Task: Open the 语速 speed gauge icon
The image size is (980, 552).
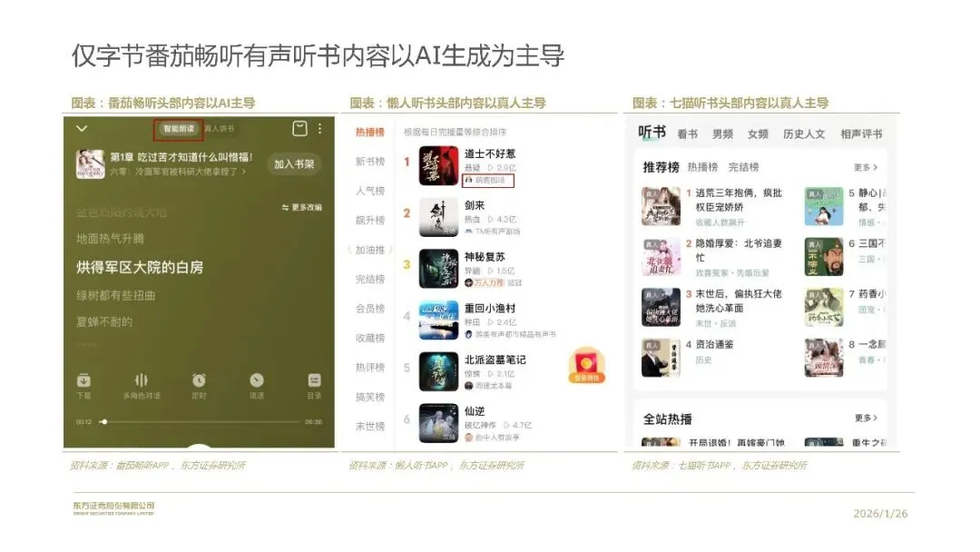Action: (256, 380)
